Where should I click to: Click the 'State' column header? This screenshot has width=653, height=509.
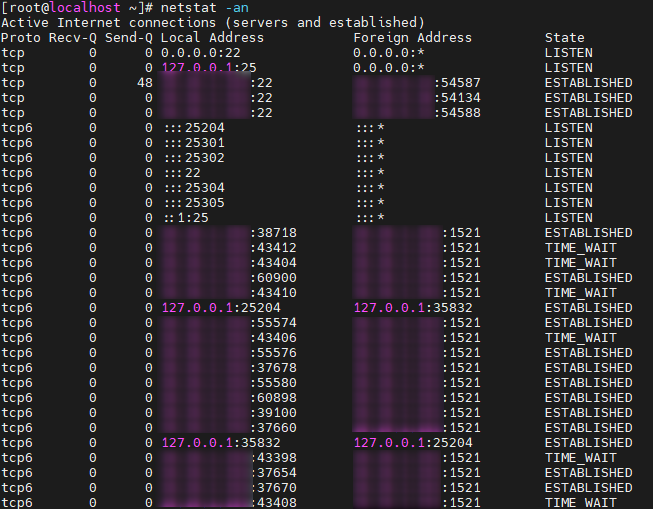coord(565,38)
